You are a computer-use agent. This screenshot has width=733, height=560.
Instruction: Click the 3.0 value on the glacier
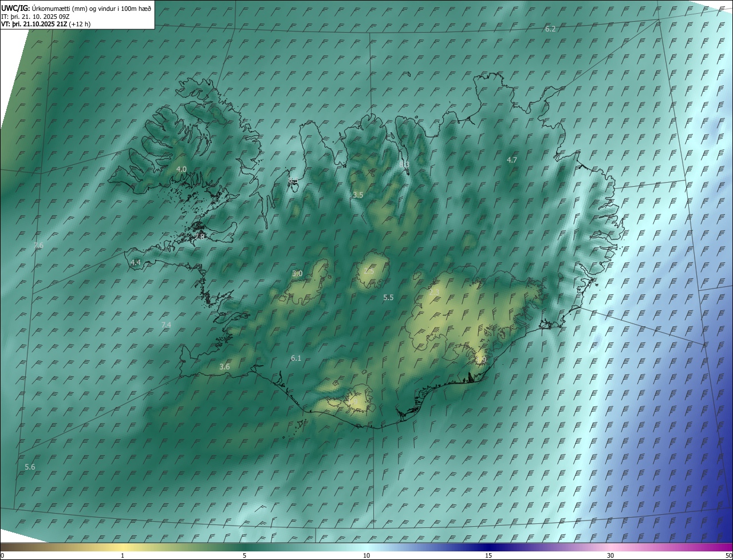(x=297, y=274)
